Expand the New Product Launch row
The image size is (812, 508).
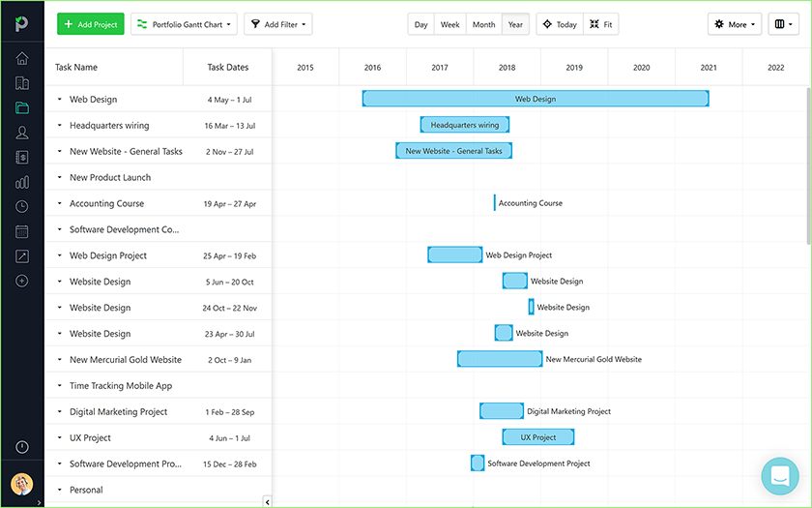click(60, 177)
